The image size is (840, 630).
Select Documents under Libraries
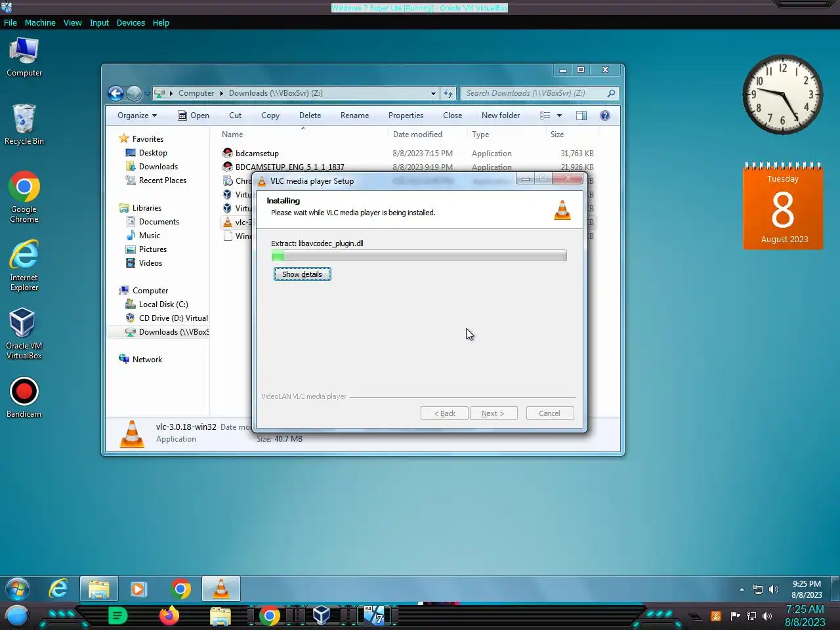pos(159,222)
